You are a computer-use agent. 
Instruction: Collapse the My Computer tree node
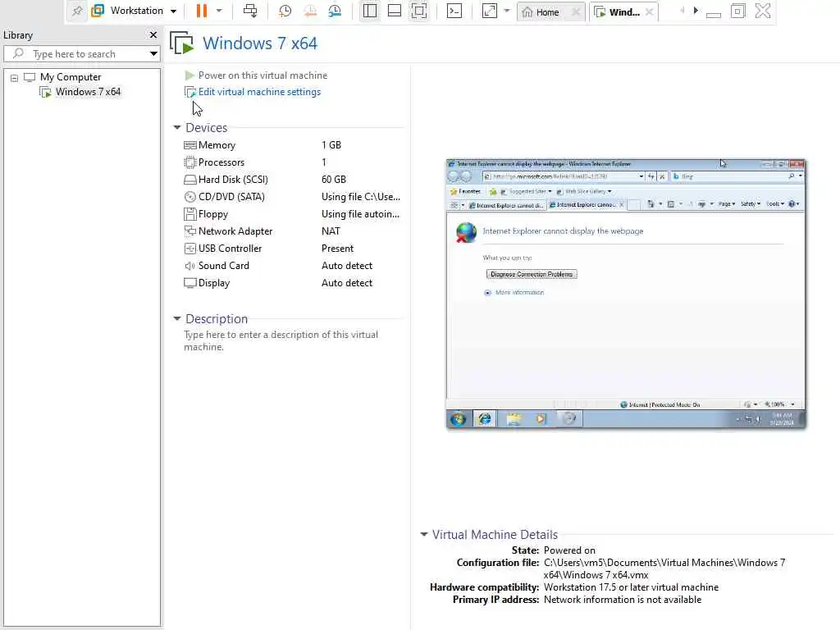point(15,78)
